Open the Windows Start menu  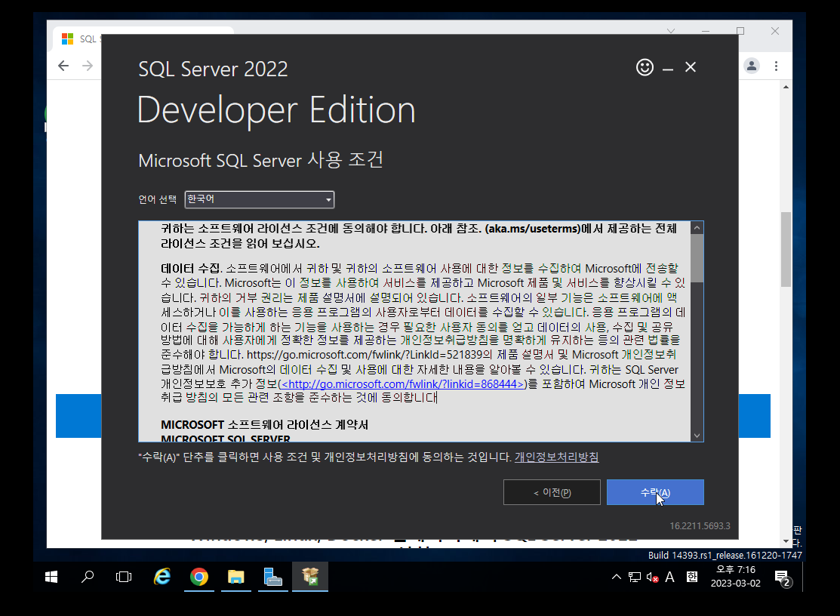click(x=51, y=577)
